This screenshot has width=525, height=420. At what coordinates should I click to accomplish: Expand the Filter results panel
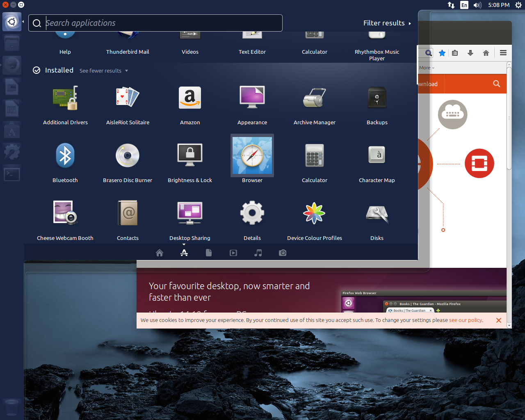pyautogui.click(x=387, y=23)
